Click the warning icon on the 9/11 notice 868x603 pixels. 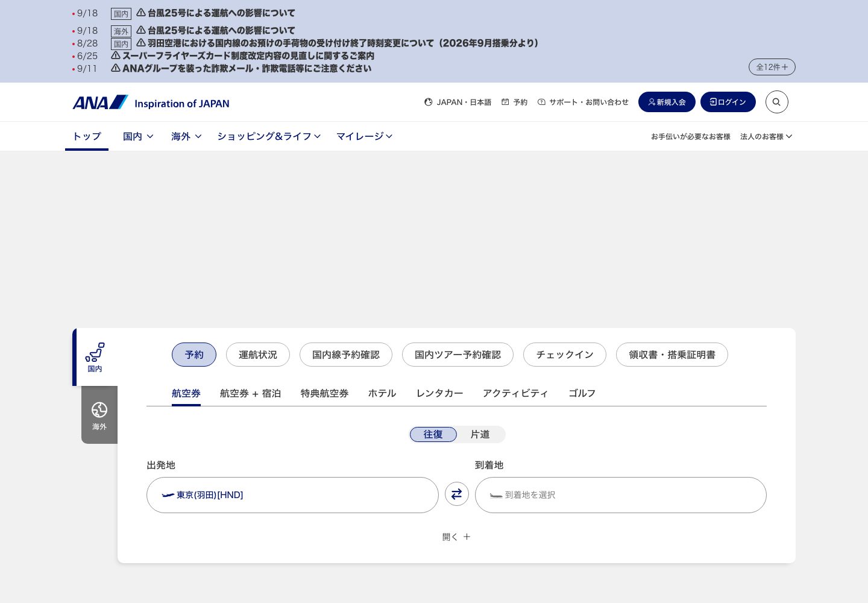pos(116,68)
